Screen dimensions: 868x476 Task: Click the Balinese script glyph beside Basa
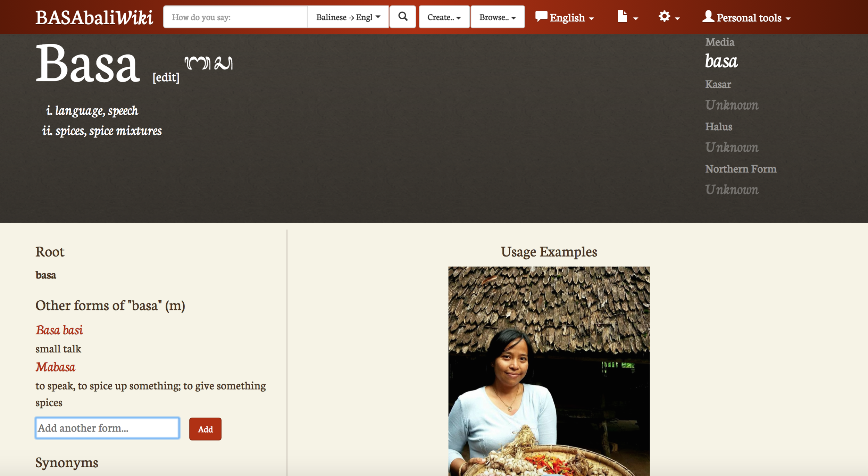[x=209, y=63]
